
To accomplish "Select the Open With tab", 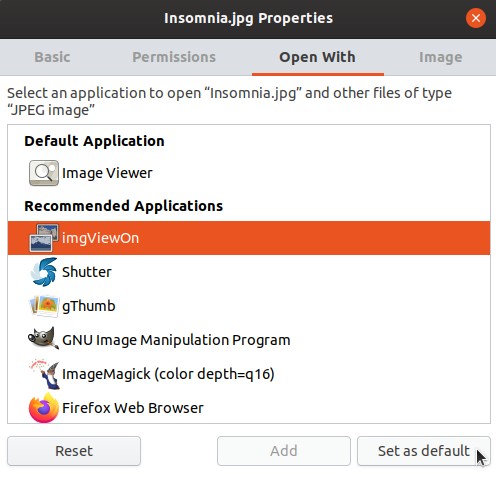I will pyautogui.click(x=317, y=57).
